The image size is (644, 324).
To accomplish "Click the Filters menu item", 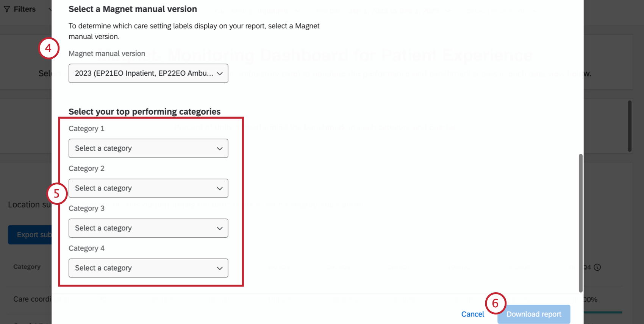I will [x=25, y=9].
